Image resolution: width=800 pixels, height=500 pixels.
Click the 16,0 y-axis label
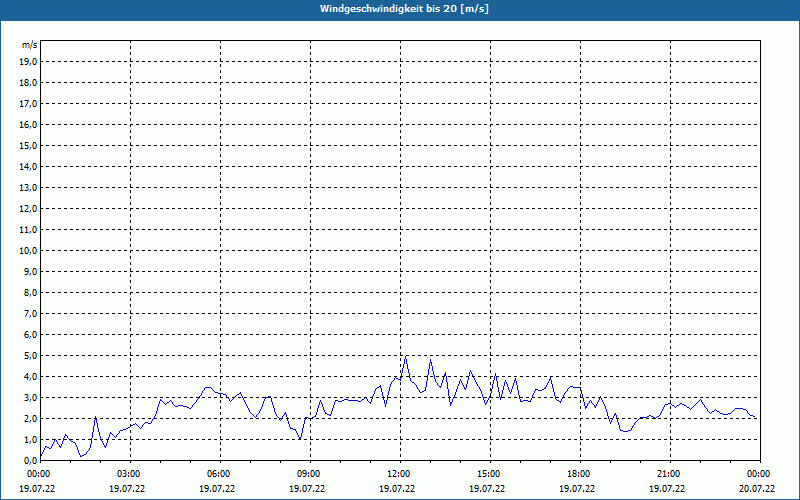coord(28,124)
